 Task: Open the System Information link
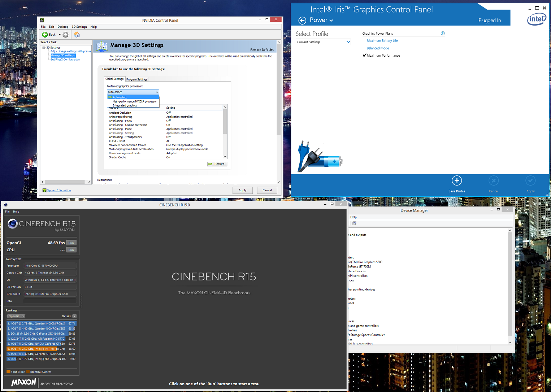(x=59, y=190)
